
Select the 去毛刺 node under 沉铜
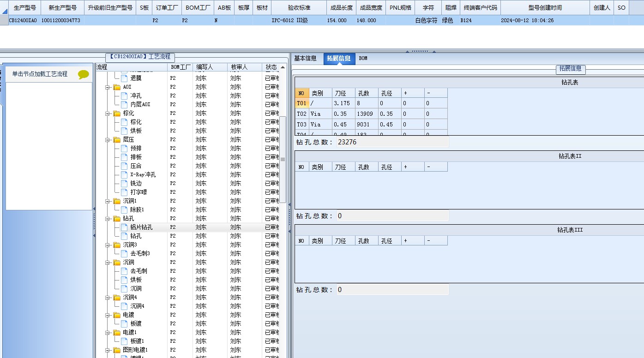click(x=138, y=271)
